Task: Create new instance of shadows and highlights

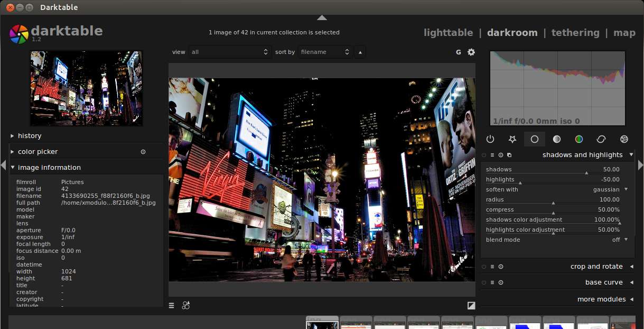Action: [x=509, y=155]
